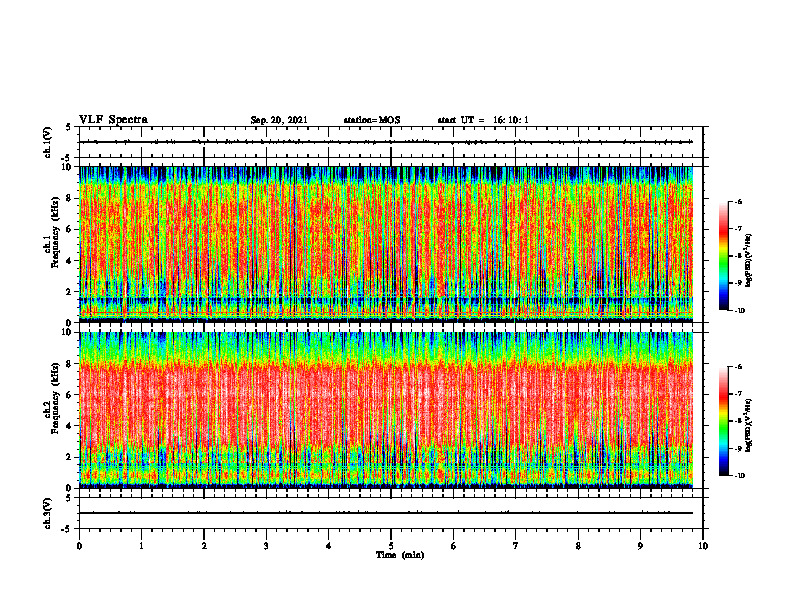Click time axis tick label "7"
The image size is (792, 612).
tap(516, 546)
